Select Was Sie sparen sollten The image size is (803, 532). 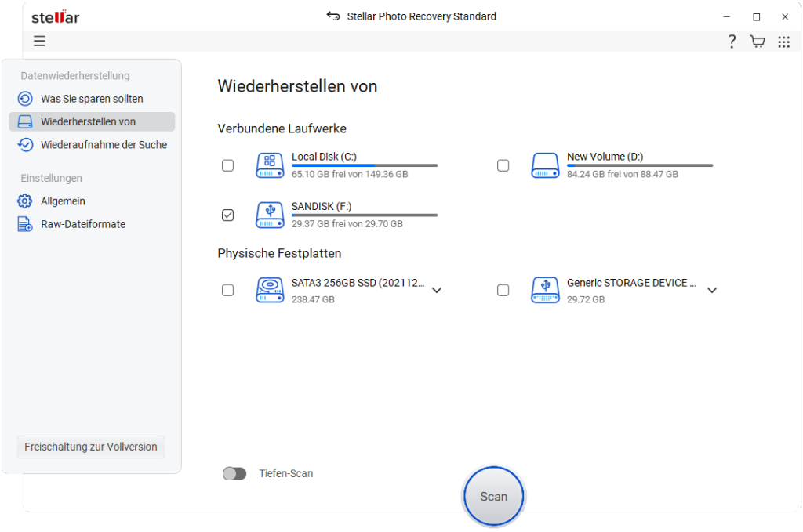click(92, 99)
